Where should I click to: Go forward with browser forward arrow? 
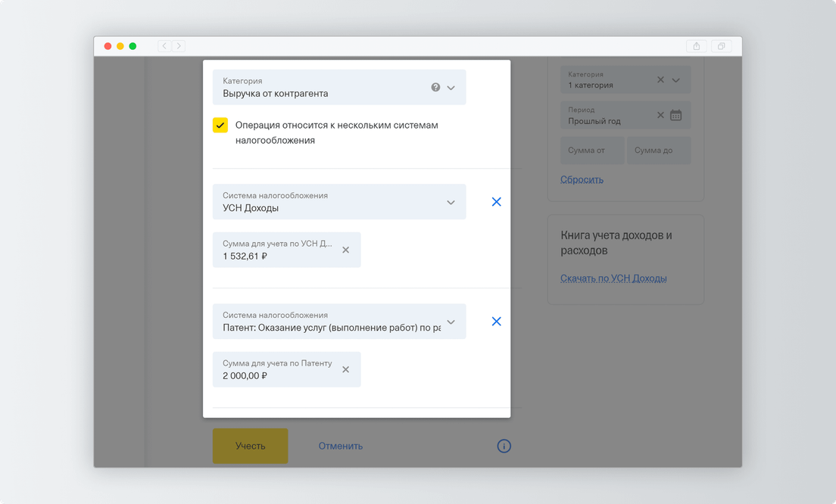179,46
